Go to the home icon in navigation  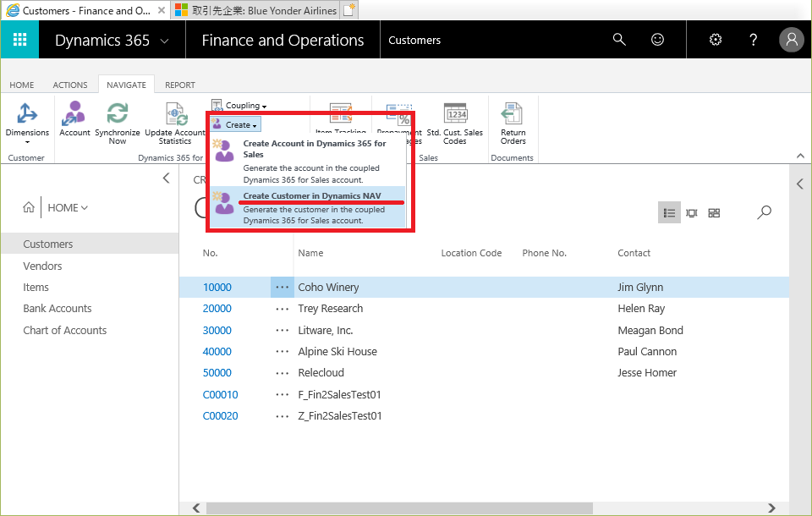click(x=29, y=208)
